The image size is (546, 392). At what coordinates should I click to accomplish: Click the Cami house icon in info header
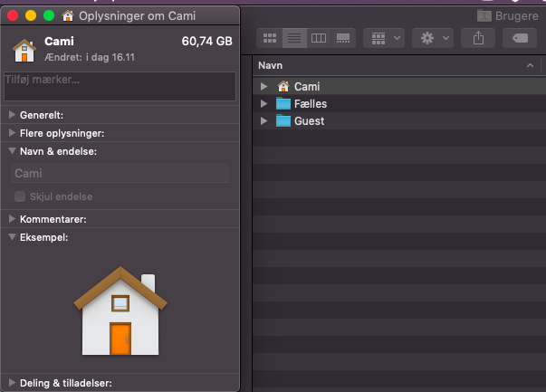pyautogui.click(x=24, y=51)
